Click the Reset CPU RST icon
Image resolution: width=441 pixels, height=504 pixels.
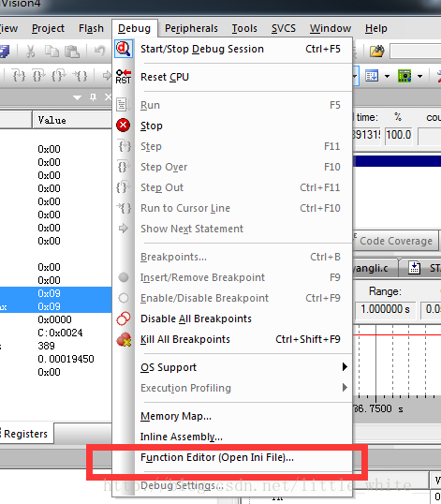pyautogui.click(x=124, y=77)
